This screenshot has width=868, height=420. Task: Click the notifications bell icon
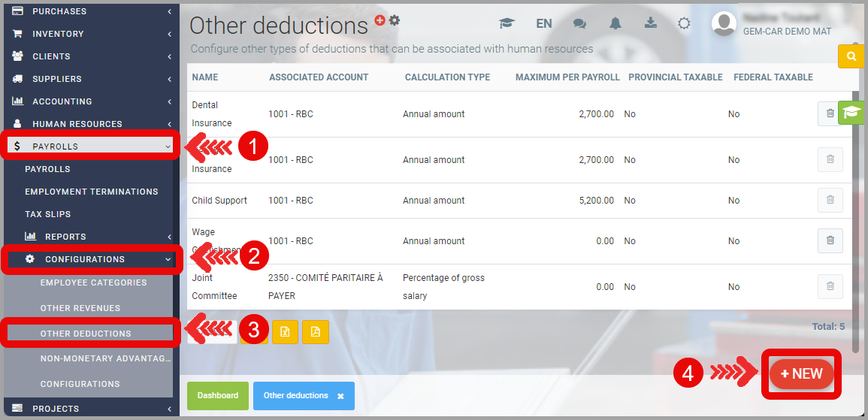pyautogui.click(x=615, y=23)
